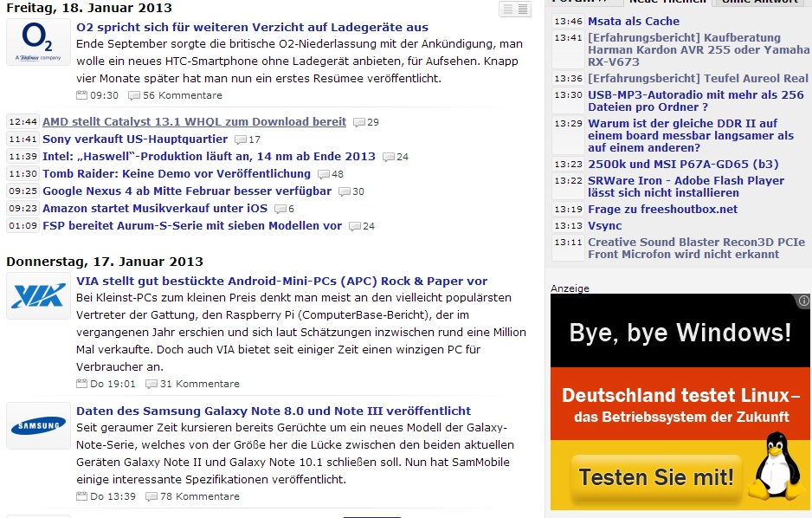
Task: Switch to the compact list view icon
Action: point(508,9)
